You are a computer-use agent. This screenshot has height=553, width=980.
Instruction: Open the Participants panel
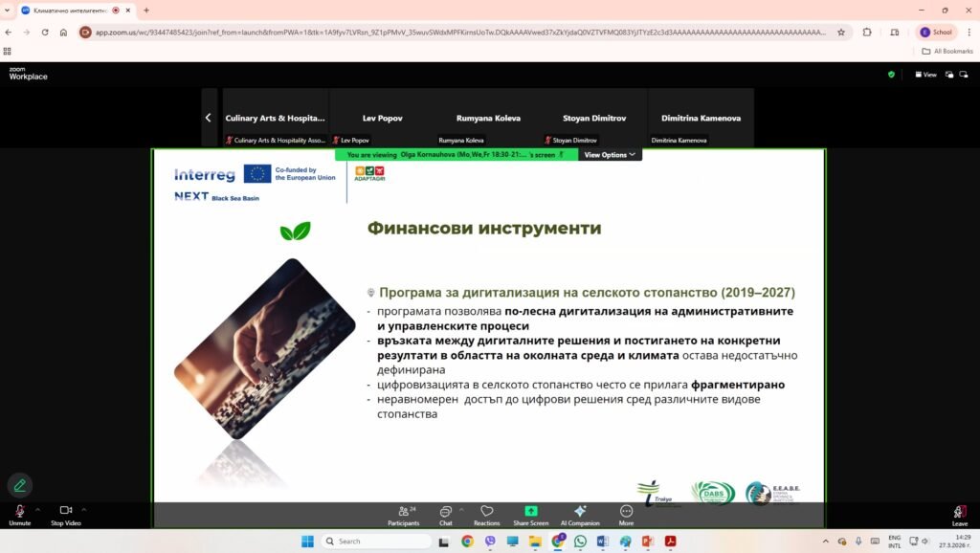tap(403, 514)
